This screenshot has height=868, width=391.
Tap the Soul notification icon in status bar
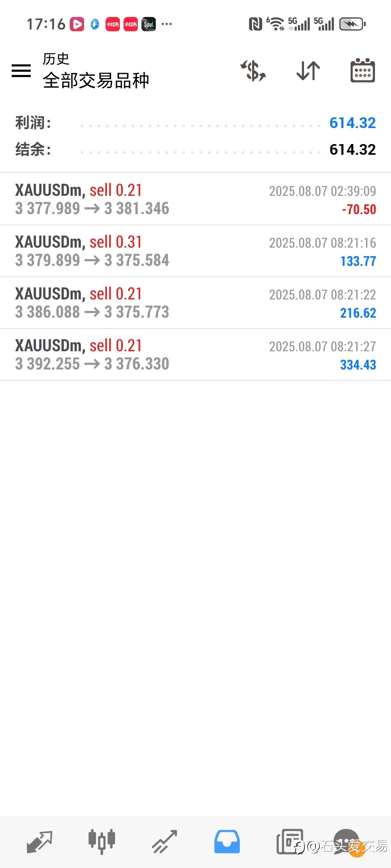[149, 24]
